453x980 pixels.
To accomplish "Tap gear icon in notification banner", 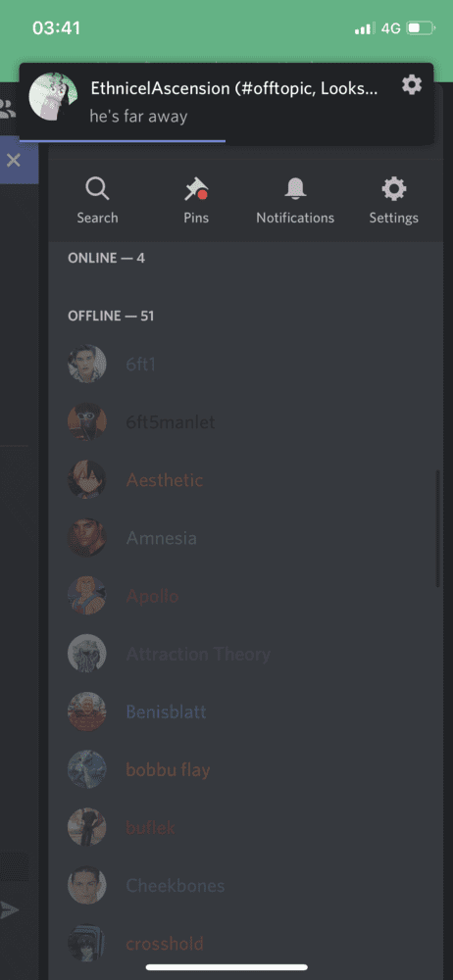I will pos(412,84).
